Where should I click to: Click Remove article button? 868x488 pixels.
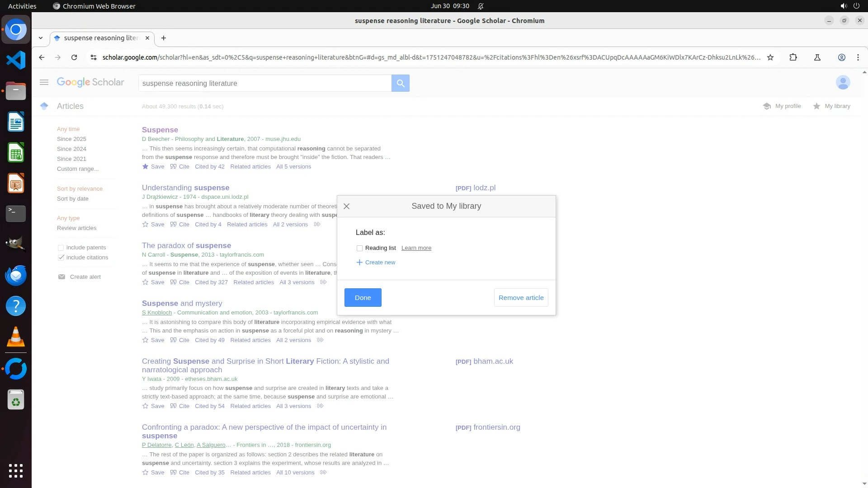tap(521, 298)
